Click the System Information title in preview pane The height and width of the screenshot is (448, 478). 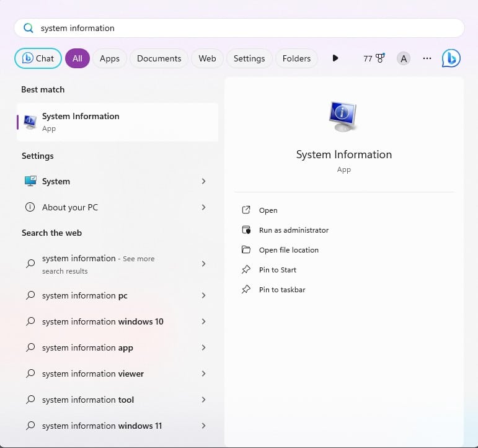(344, 155)
